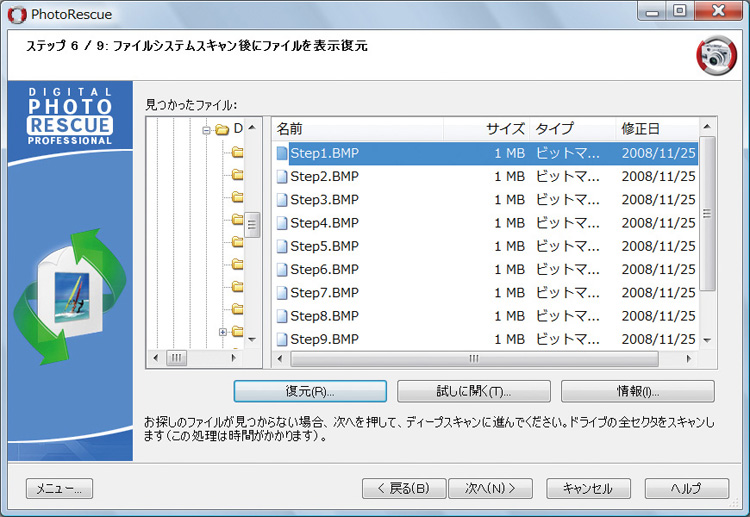
Task: Click the D drive folder icon in tree
Action: (222, 129)
